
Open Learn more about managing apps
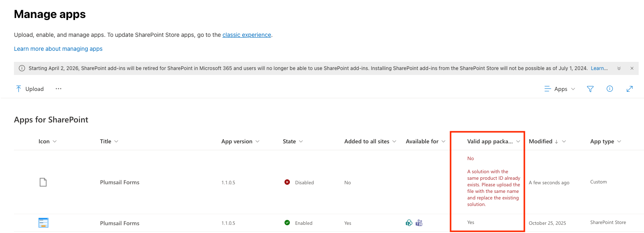[x=58, y=49]
